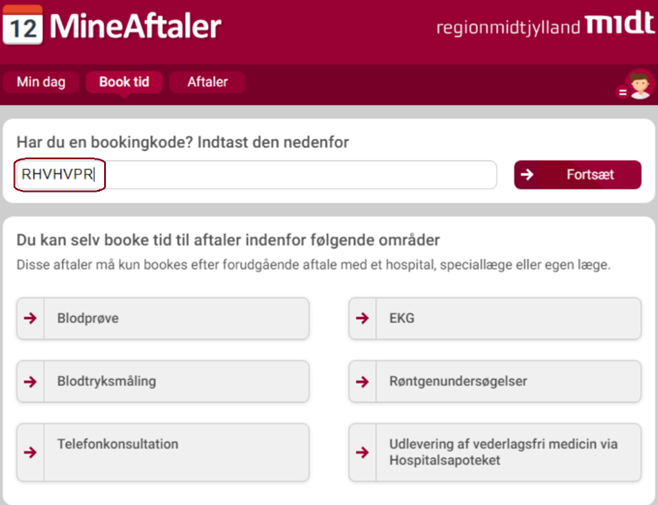Choose Telefonkonsultation booking option

pyautogui.click(x=175, y=452)
